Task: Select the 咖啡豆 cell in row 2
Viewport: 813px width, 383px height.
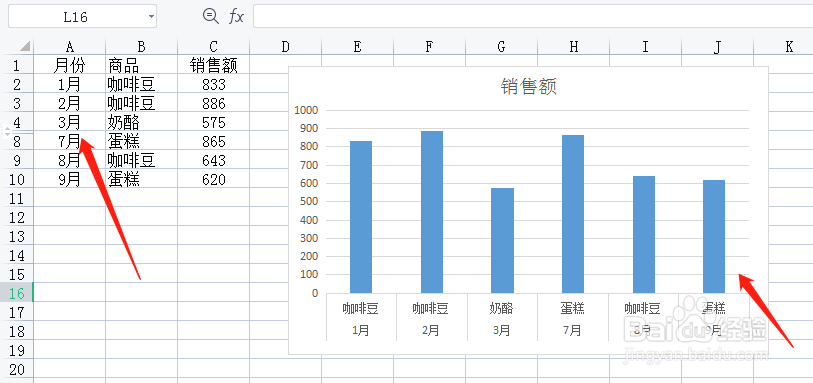Action: pos(142,84)
